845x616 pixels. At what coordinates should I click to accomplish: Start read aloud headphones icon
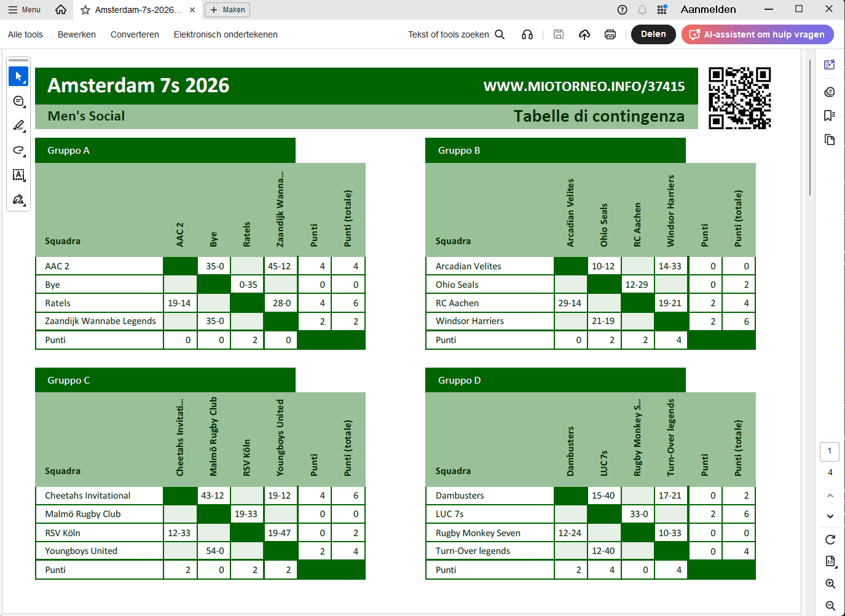527,34
